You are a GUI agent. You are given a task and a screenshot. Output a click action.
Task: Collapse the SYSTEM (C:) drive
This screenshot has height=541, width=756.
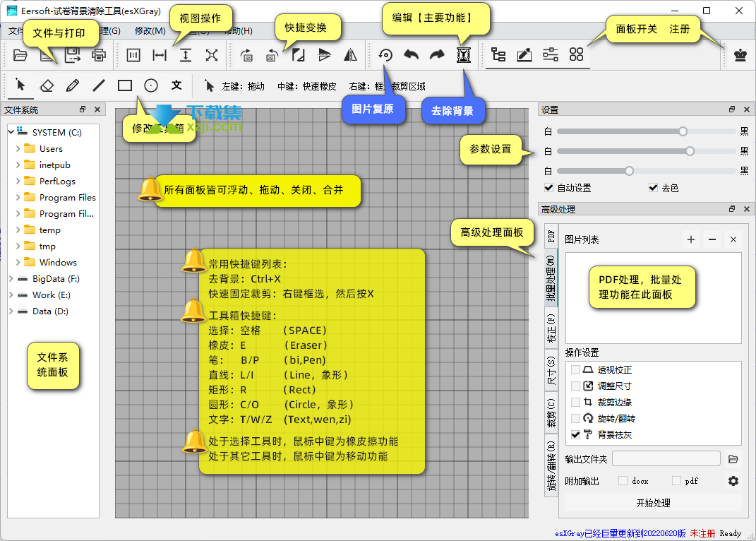[11, 132]
